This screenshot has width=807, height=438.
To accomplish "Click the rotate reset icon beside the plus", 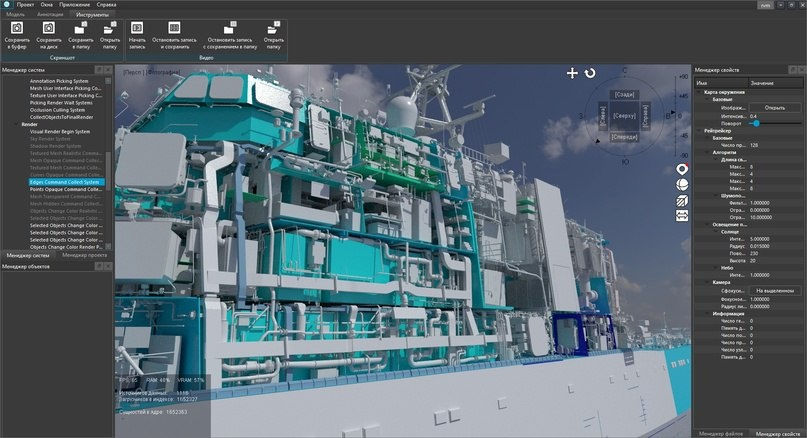I will 590,73.
